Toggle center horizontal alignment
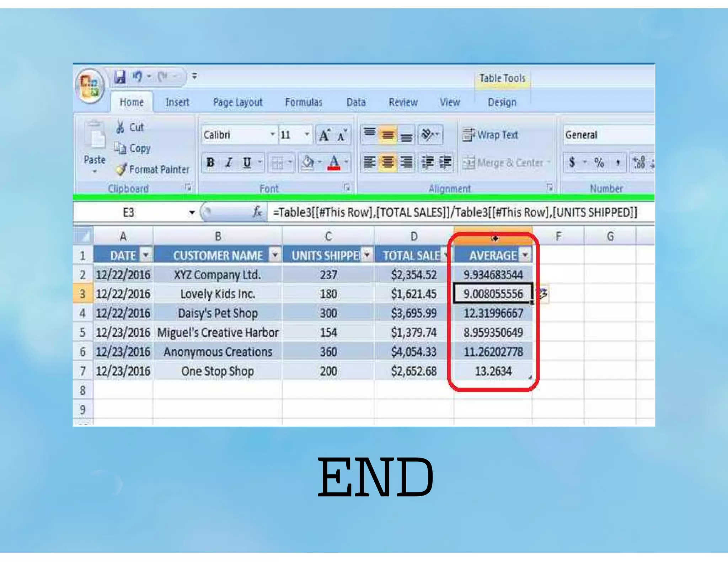The height and width of the screenshot is (562, 728). (x=387, y=162)
